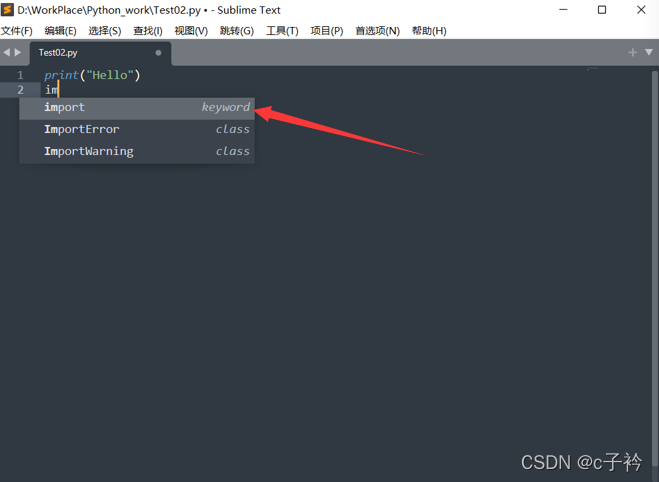Open the 首选项(N) menu
The image size is (659, 482).
tap(377, 31)
